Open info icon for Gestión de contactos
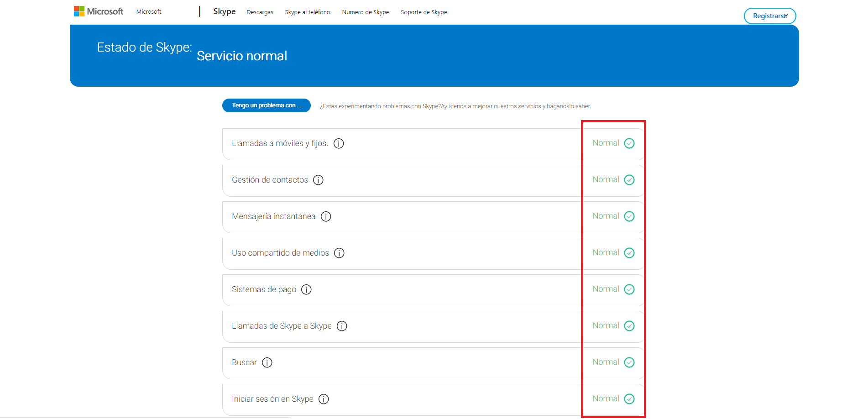Image resolution: width=868 pixels, height=419 pixels. coord(318,180)
